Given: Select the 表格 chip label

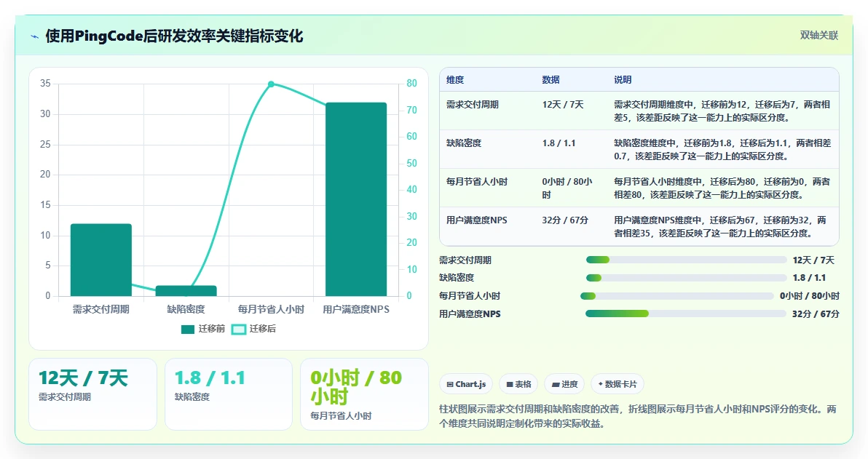Looking at the screenshot, I should 523,384.
